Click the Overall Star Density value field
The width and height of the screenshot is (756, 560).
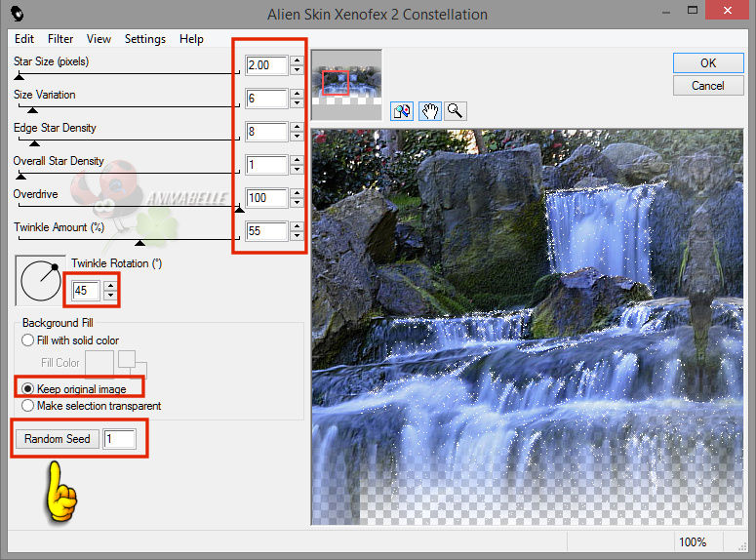pyautogui.click(x=266, y=165)
